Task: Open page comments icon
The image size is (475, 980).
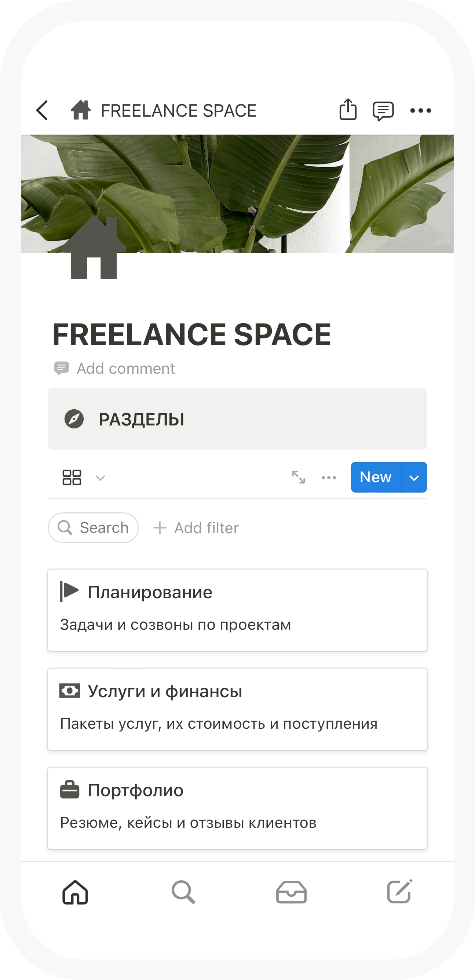Action: click(383, 111)
